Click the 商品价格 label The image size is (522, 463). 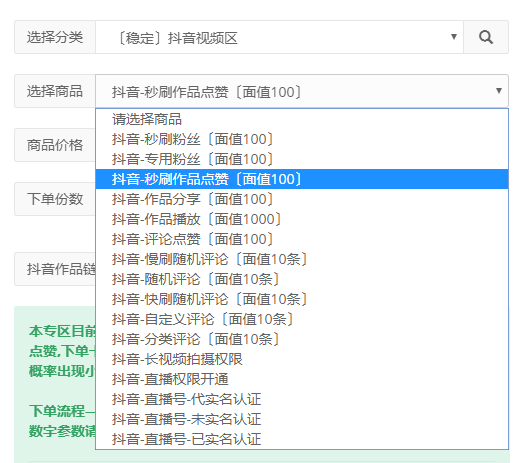[55, 145]
